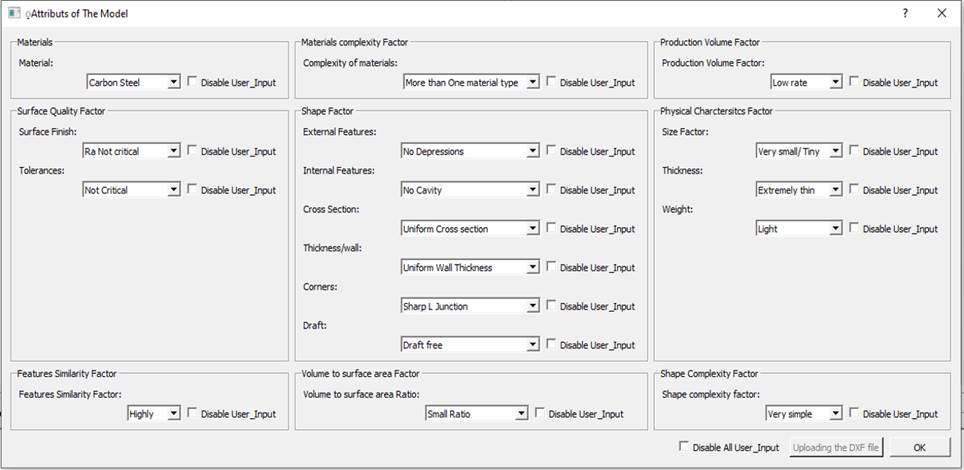Open the Production Volume Factor dropdown
This screenshot has width=964, height=470.
pos(805,83)
